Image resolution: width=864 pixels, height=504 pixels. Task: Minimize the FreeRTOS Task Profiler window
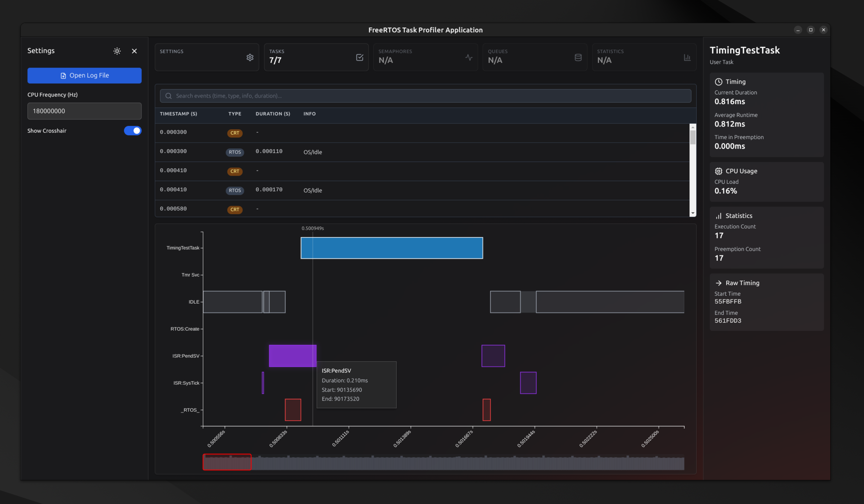798,30
